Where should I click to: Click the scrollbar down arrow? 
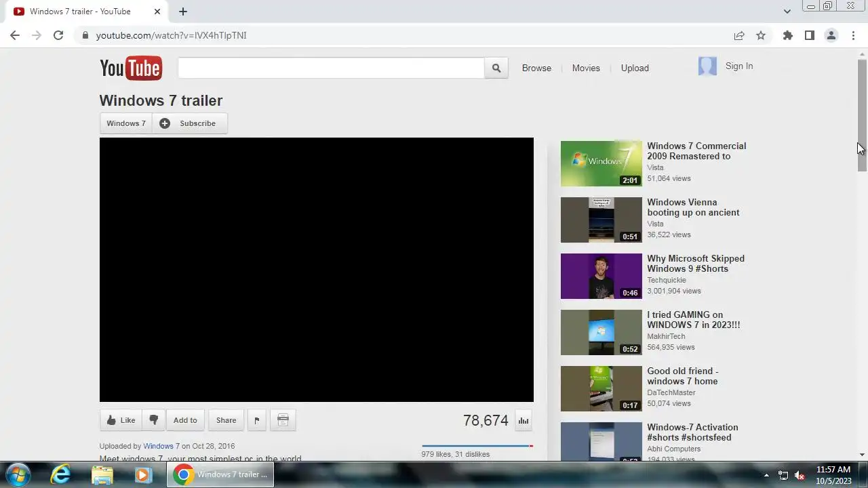point(862,455)
